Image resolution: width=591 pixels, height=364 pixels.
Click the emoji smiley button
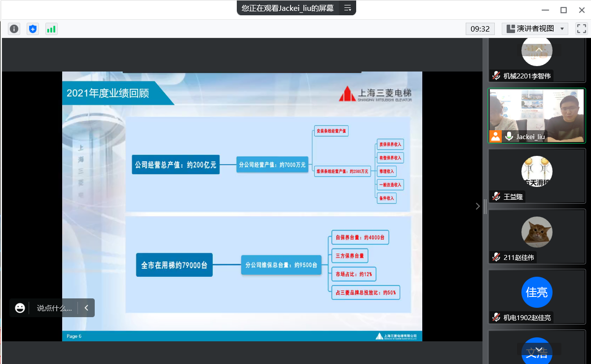click(x=20, y=308)
